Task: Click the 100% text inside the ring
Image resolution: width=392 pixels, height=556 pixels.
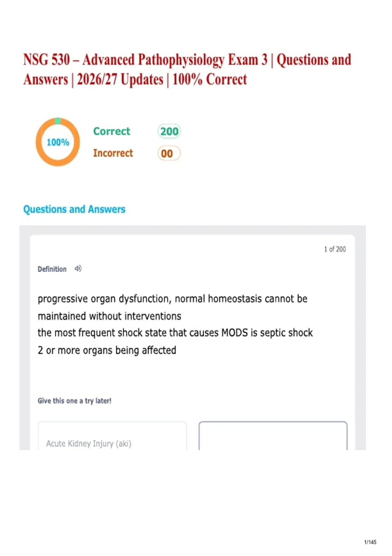Action: (58, 142)
